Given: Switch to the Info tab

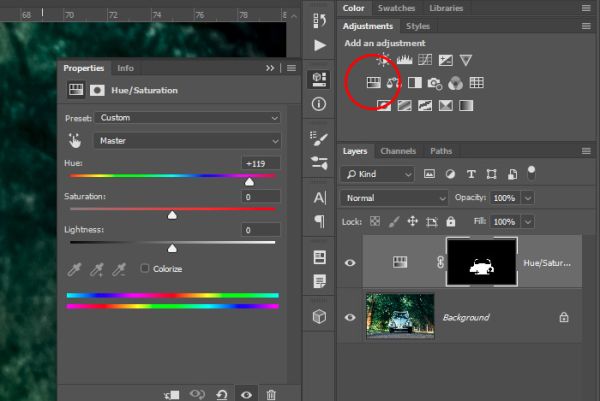Looking at the screenshot, I should pos(125,68).
